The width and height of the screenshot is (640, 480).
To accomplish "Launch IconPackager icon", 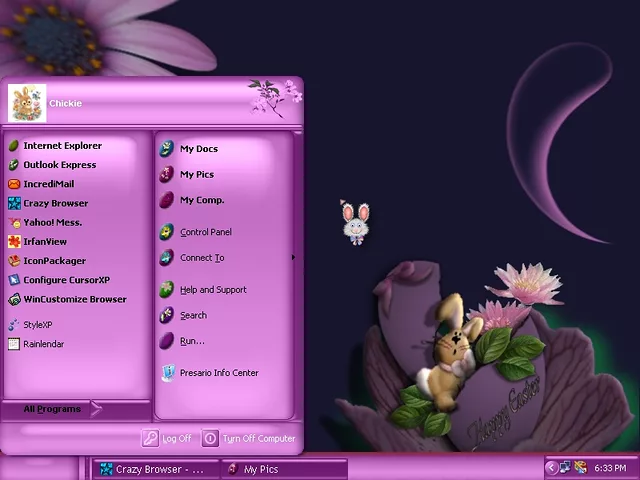I will click(14, 261).
